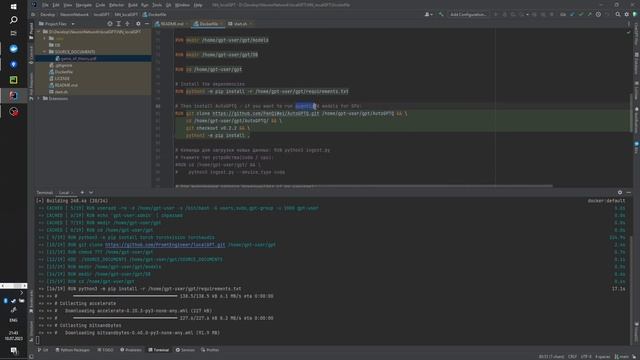
Task: Select Local terminal session tab
Action: click(66, 193)
